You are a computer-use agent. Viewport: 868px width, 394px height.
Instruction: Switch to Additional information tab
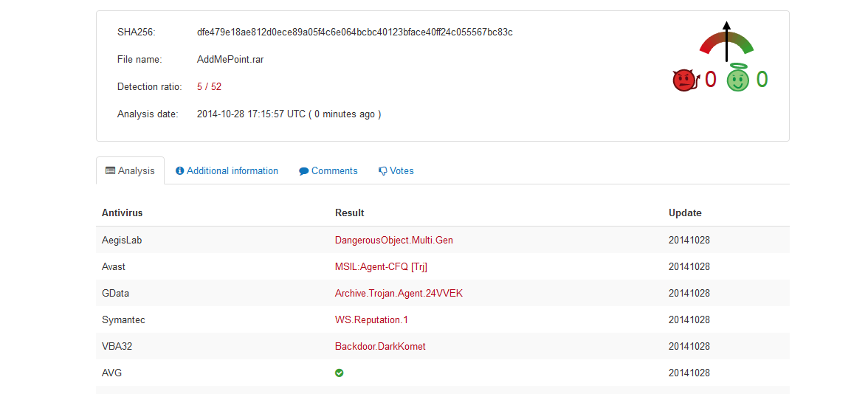(x=227, y=170)
